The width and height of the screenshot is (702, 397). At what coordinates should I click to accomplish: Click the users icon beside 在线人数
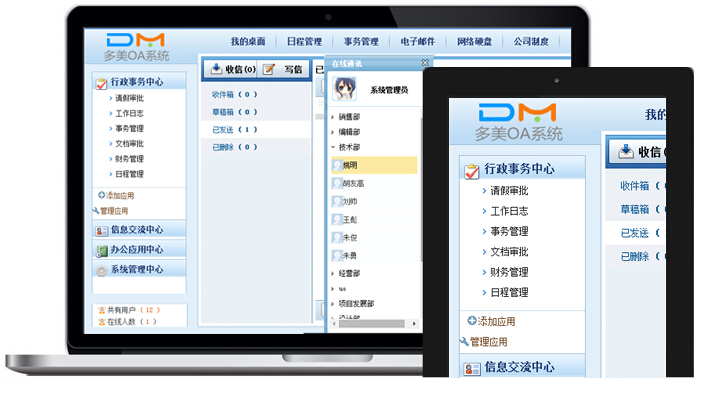(x=102, y=321)
